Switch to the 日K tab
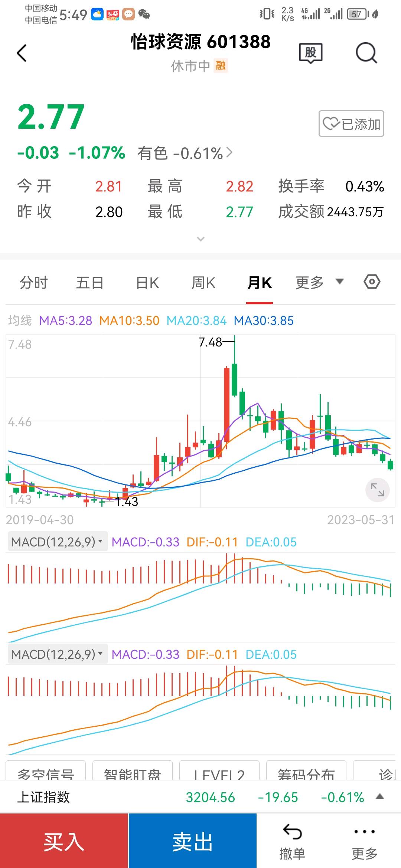The image size is (401, 868). pyautogui.click(x=147, y=283)
